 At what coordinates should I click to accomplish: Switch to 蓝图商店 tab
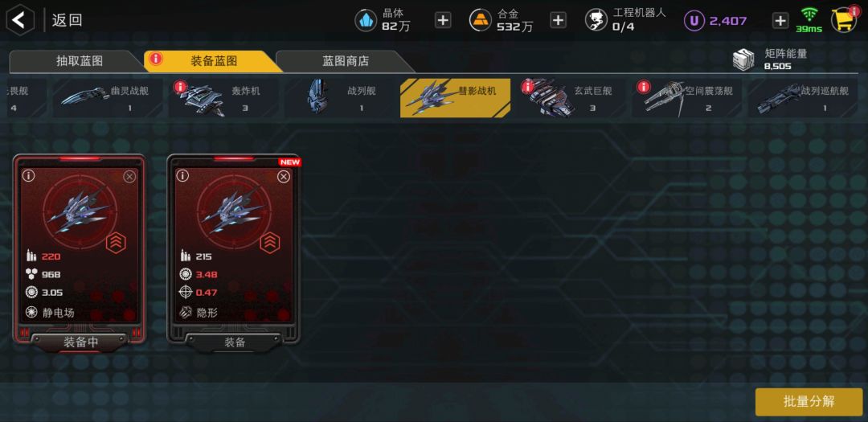[x=346, y=61]
